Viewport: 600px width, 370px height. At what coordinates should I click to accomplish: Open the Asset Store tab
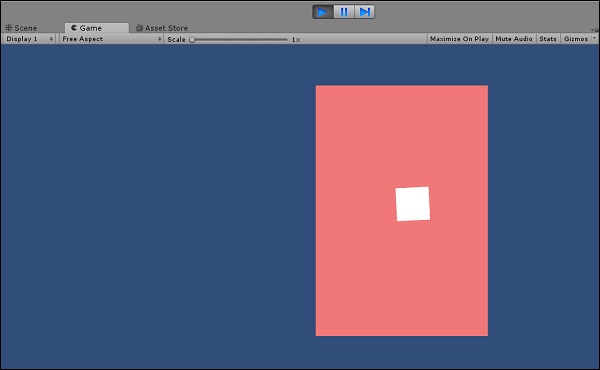(x=162, y=28)
